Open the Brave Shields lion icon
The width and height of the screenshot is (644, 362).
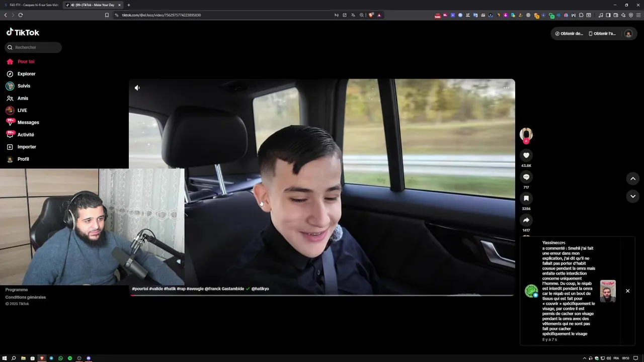pyautogui.click(x=371, y=15)
